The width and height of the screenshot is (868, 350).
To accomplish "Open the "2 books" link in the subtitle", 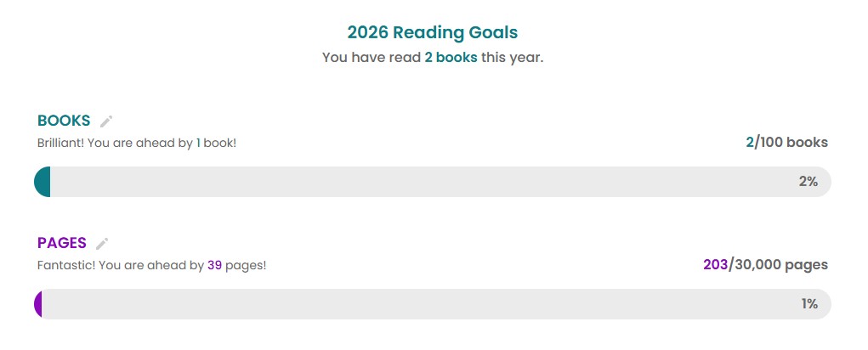I will point(451,58).
